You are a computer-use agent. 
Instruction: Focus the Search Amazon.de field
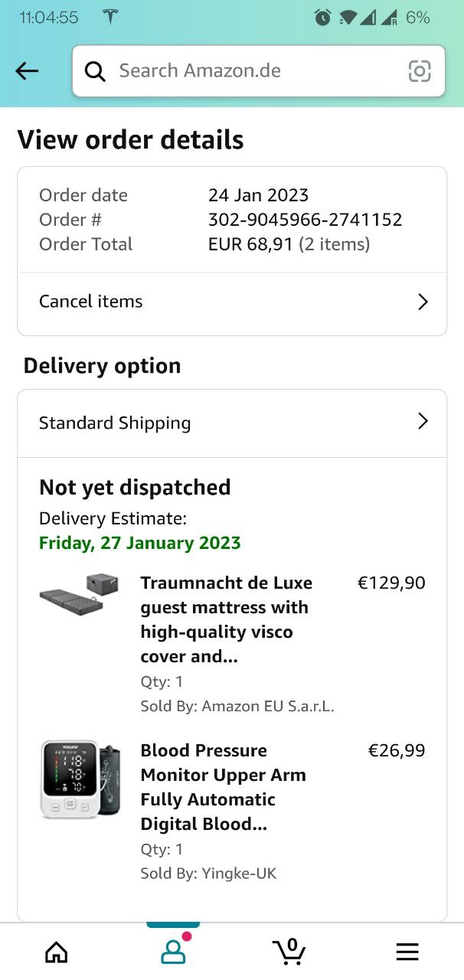click(x=253, y=71)
